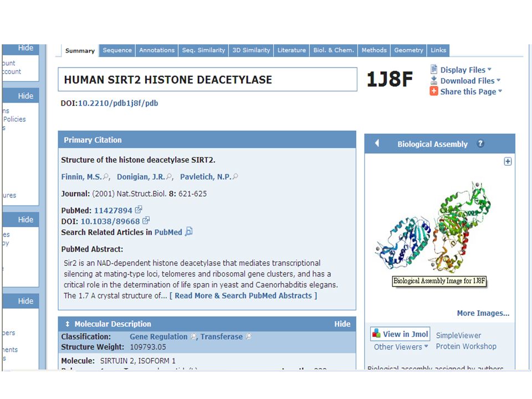Open the Methods tab

click(x=374, y=50)
